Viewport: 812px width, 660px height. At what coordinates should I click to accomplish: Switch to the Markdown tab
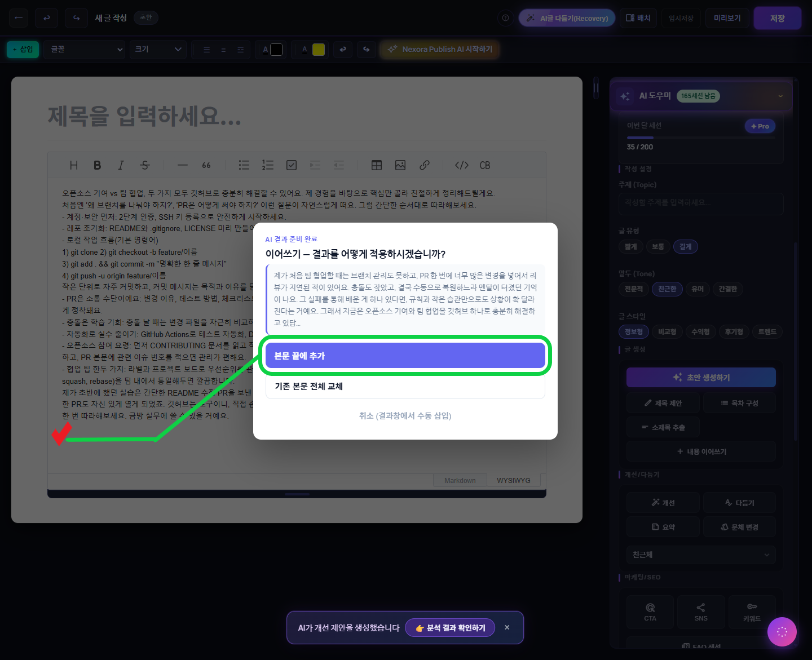click(x=460, y=481)
